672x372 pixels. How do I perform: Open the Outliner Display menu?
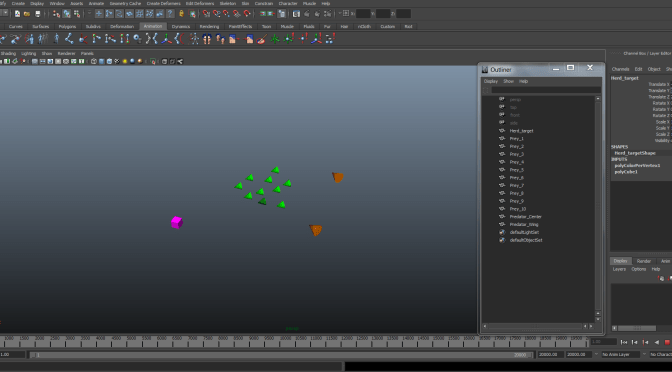click(x=491, y=81)
